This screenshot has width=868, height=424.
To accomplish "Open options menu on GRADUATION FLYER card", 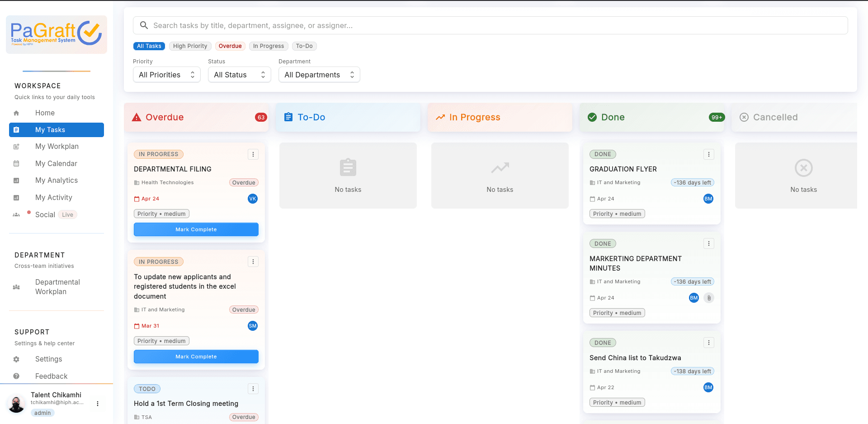I will pos(709,154).
